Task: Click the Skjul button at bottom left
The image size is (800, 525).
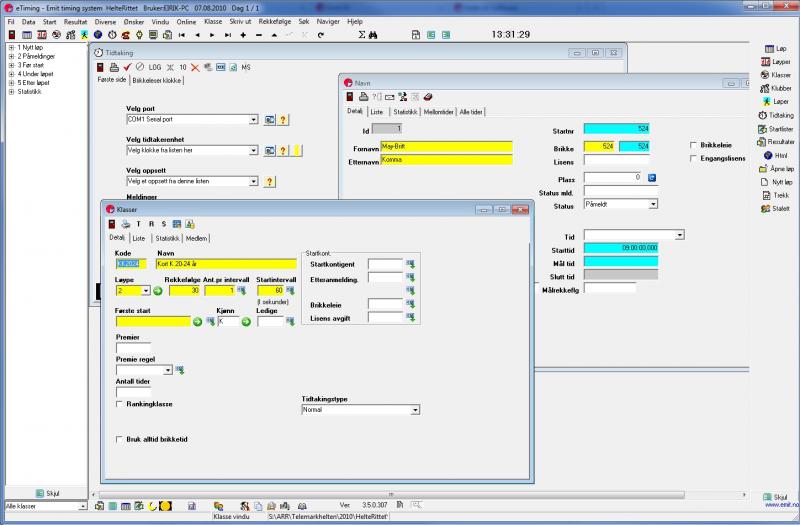Action: point(46,493)
